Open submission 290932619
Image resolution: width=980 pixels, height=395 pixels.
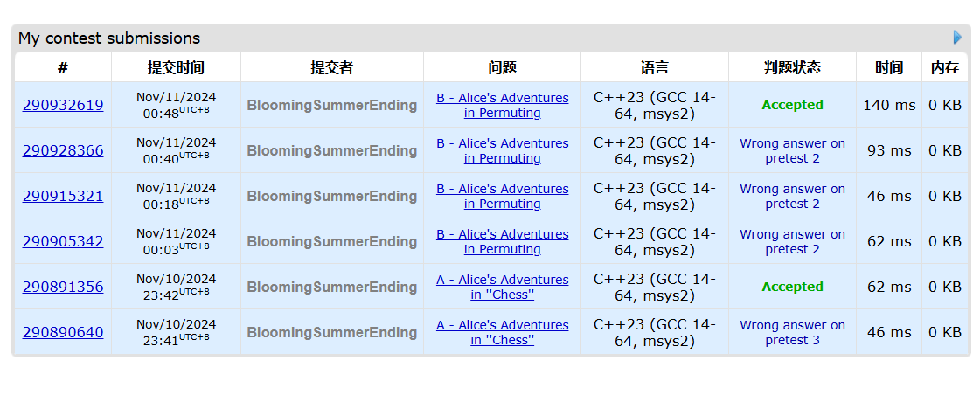pyautogui.click(x=63, y=106)
